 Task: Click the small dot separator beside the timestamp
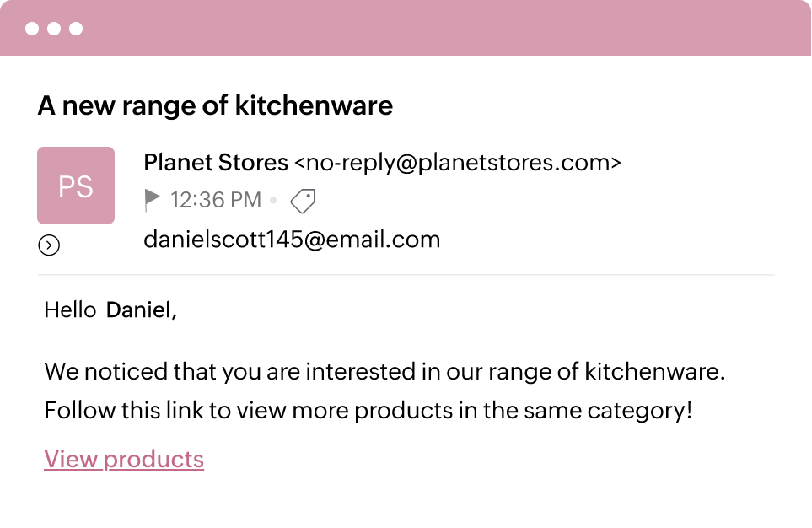point(273,201)
